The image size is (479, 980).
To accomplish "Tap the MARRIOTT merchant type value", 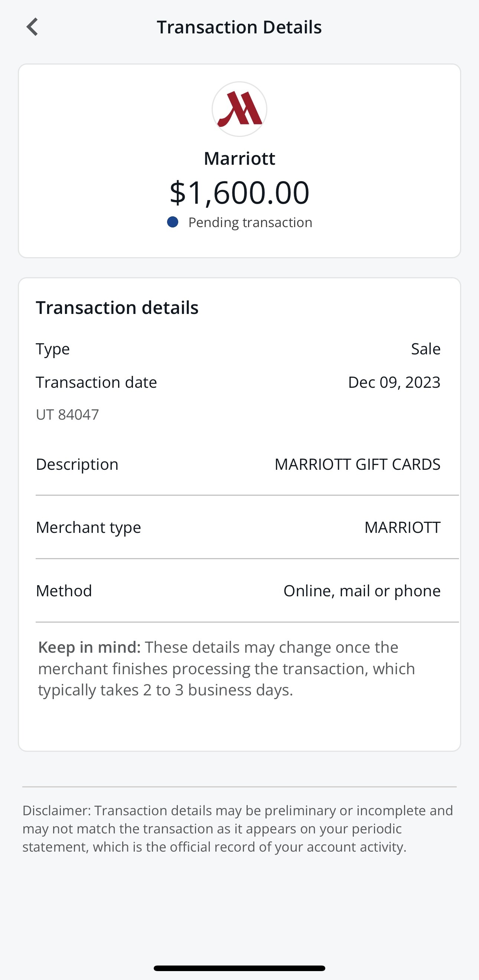I will [x=403, y=527].
